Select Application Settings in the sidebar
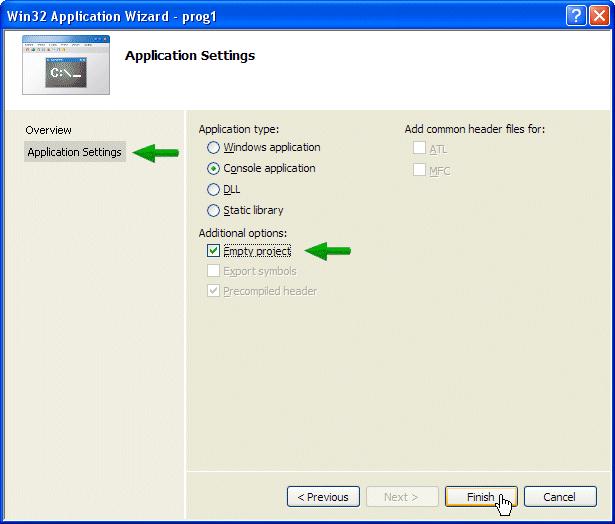615x524 pixels. pos(74,152)
